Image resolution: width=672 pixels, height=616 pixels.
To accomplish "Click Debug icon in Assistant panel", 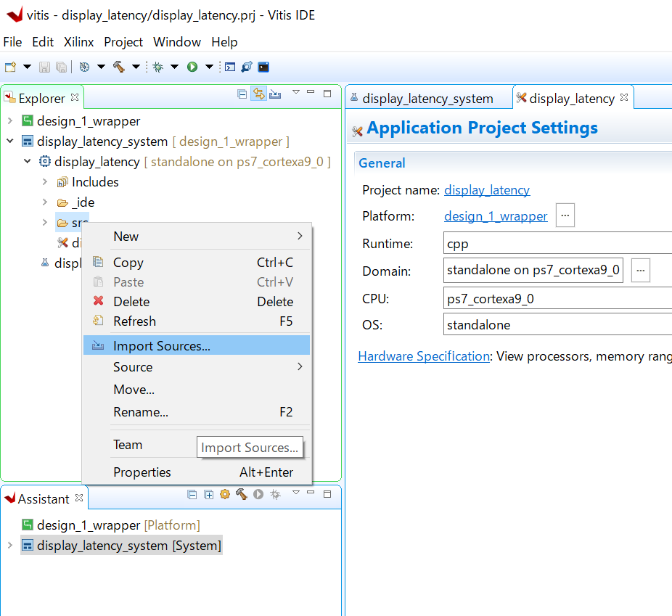I will point(275,494).
